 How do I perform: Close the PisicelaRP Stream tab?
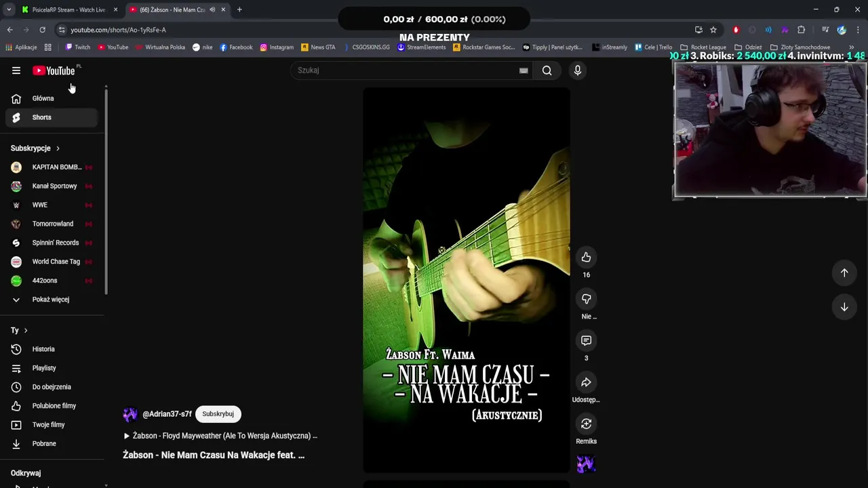click(x=115, y=9)
